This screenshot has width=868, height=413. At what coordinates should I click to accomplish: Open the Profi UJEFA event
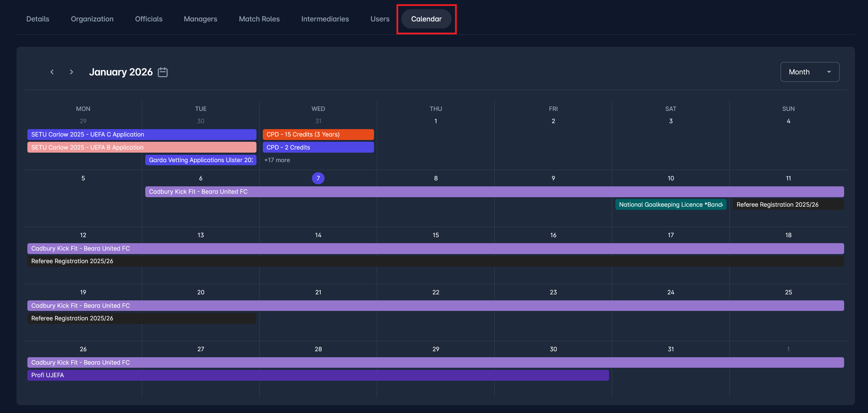pos(318,375)
